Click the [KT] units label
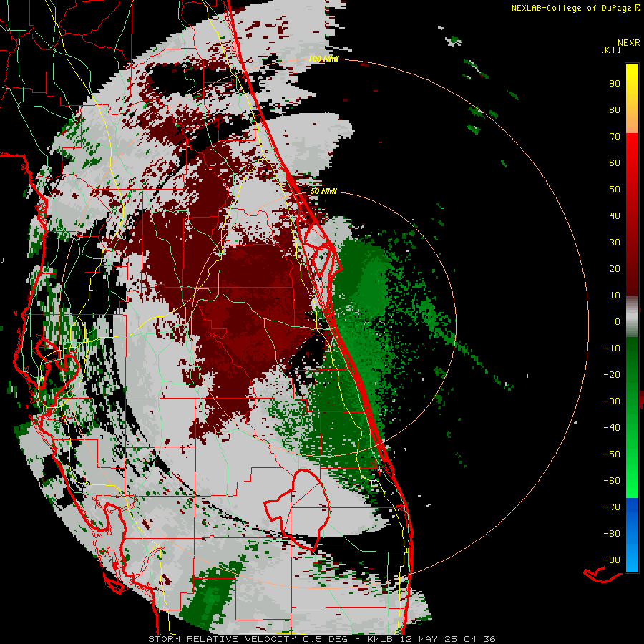 pos(610,49)
